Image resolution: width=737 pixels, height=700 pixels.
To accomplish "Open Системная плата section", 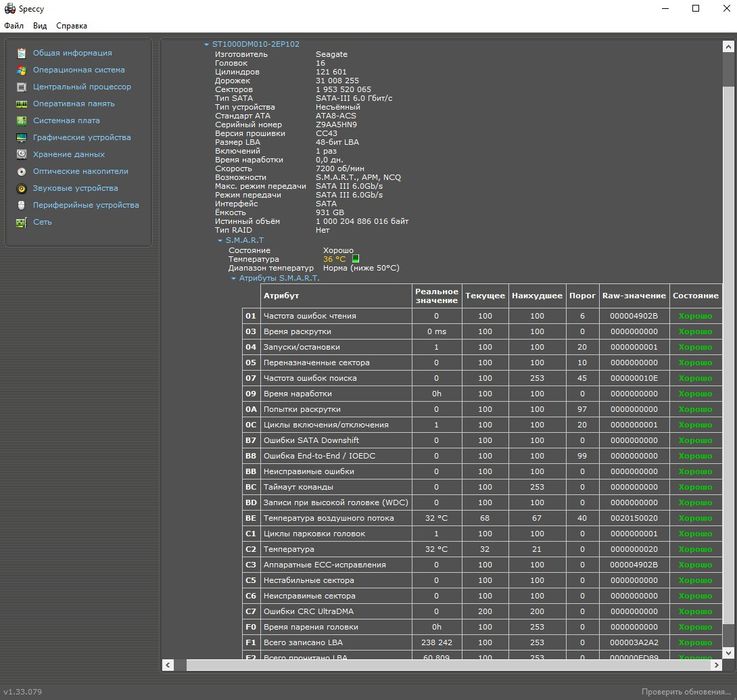I will [66, 121].
